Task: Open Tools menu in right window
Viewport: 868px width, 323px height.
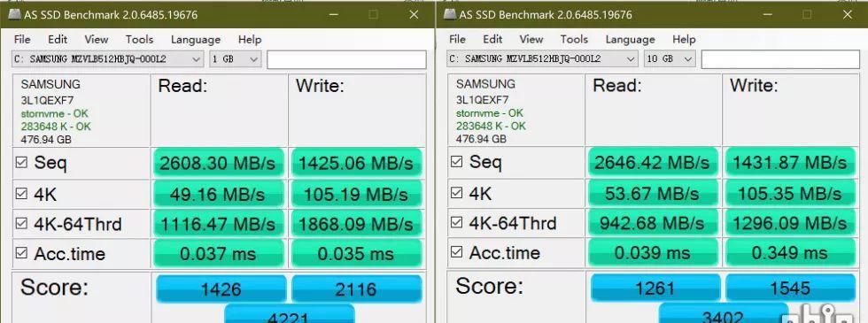Action: tap(574, 39)
